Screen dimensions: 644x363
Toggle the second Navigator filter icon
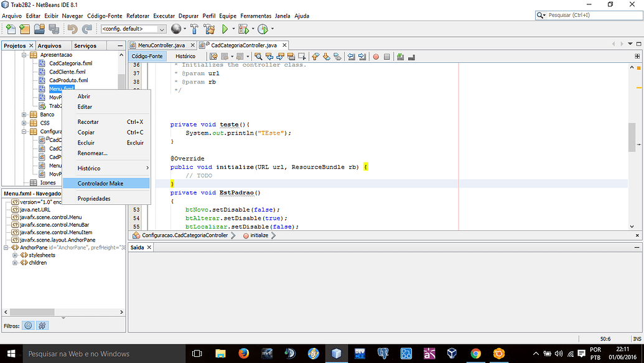(42, 325)
